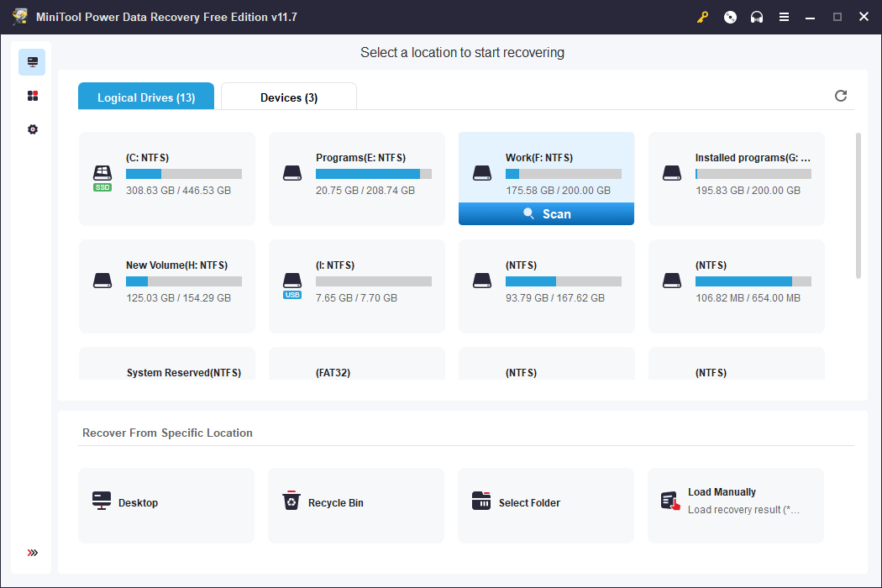Click the drive icon of 654.00 MB NTFS partition
This screenshot has width=882, height=588.
click(672, 281)
